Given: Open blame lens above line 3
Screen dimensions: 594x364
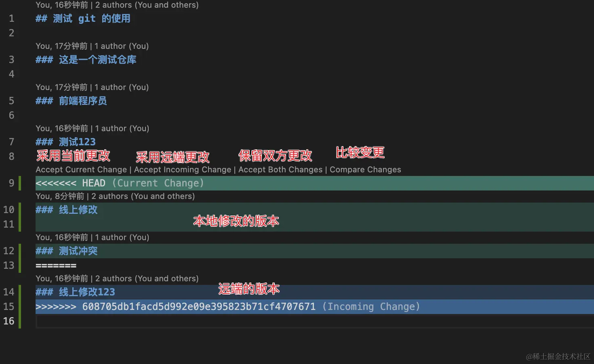Looking at the screenshot, I should (x=92, y=46).
